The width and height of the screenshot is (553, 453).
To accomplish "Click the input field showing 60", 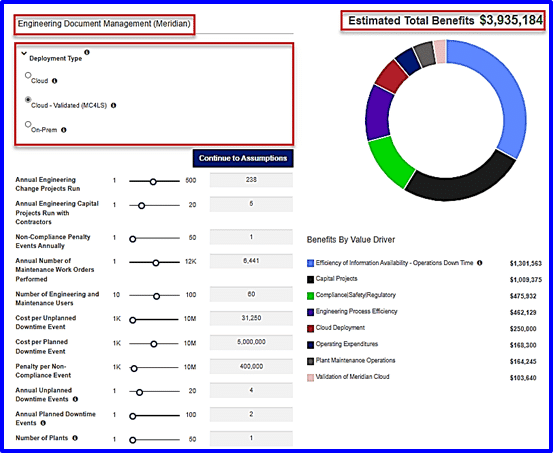I will [x=251, y=294].
